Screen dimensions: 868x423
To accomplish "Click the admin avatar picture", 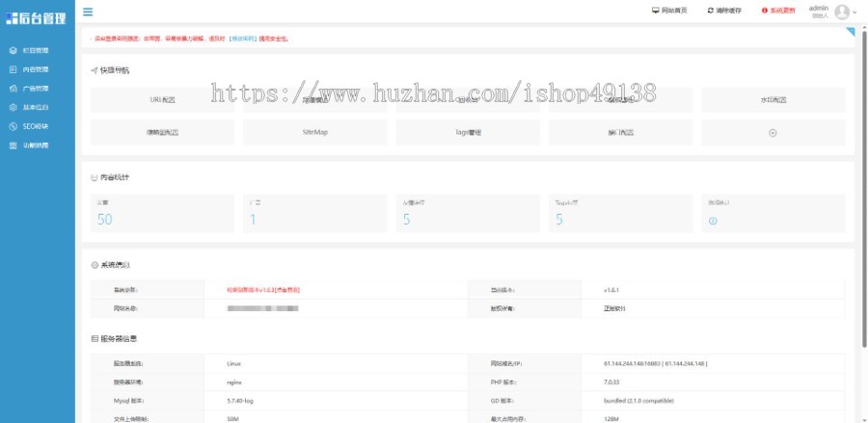I will pyautogui.click(x=842, y=12).
